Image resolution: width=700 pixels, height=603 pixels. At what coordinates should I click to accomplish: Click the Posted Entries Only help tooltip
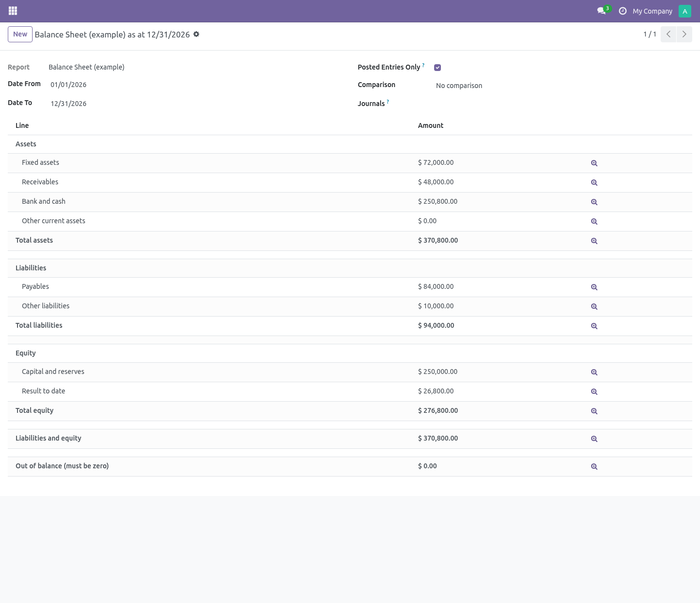[423, 65]
